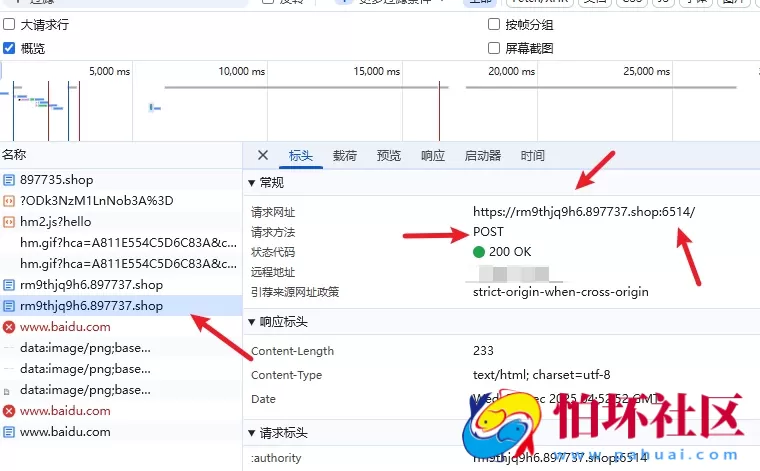This screenshot has height=471, width=760.
Task: Collapse the 响应标头 section
Action: coord(252,322)
